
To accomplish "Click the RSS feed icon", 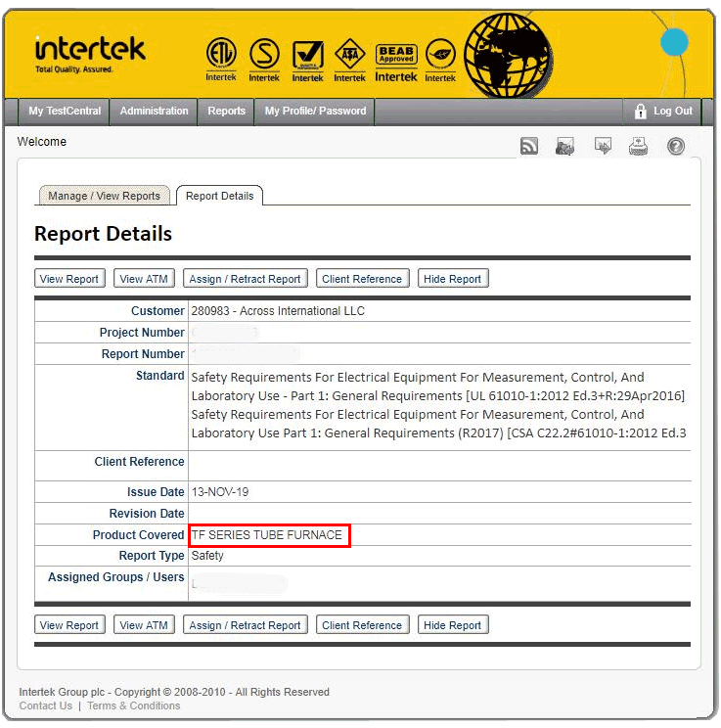I will pyautogui.click(x=529, y=147).
